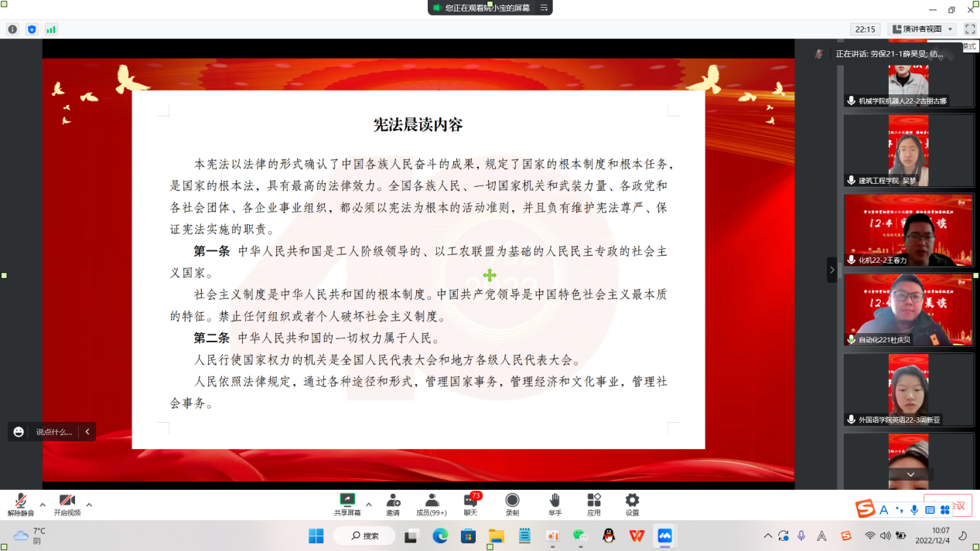Click the 共享屏幕 share screen icon
Viewport: 980px width, 551px height.
point(347,502)
